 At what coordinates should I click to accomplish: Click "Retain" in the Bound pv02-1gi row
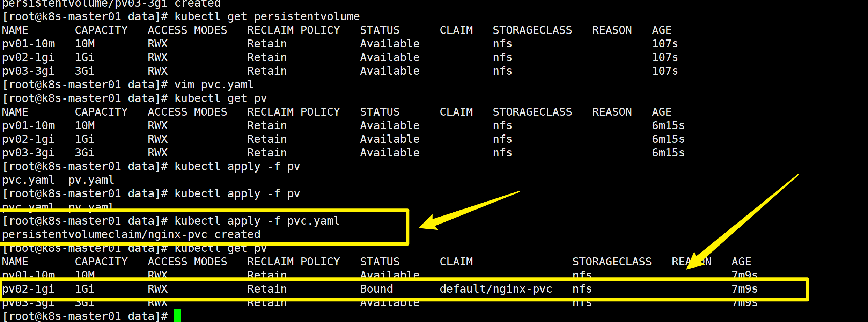(x=267, y=289)
